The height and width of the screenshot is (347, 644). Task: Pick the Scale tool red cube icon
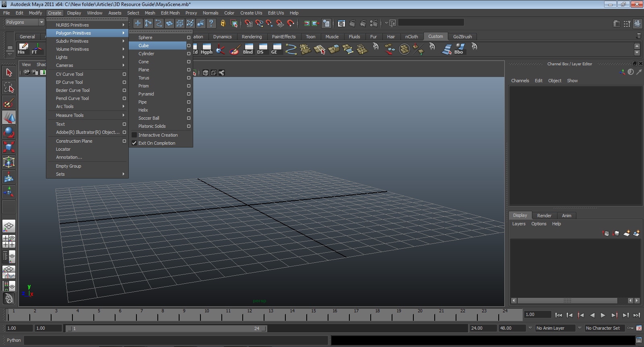click(x=9, y=147)
